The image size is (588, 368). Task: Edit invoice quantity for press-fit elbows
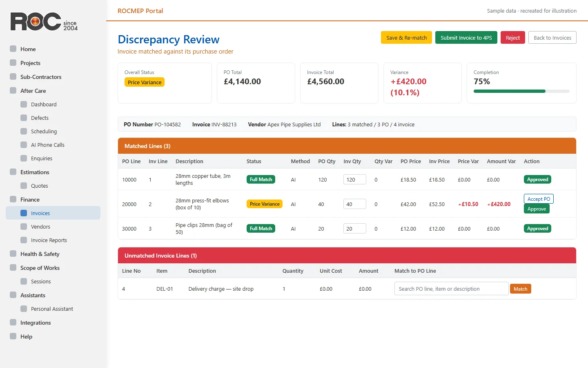(x=354, y=204)
